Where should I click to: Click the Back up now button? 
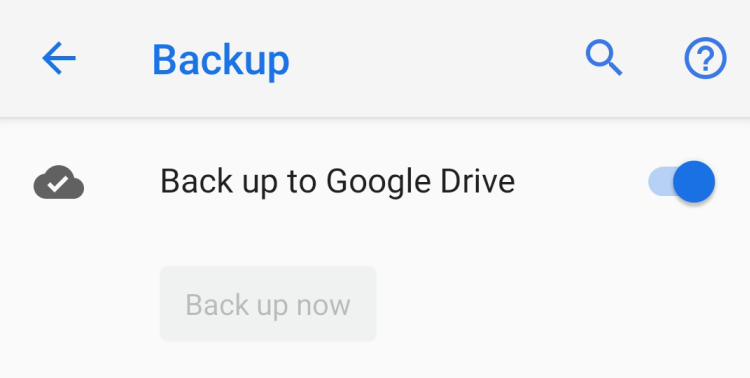(268, 304)
